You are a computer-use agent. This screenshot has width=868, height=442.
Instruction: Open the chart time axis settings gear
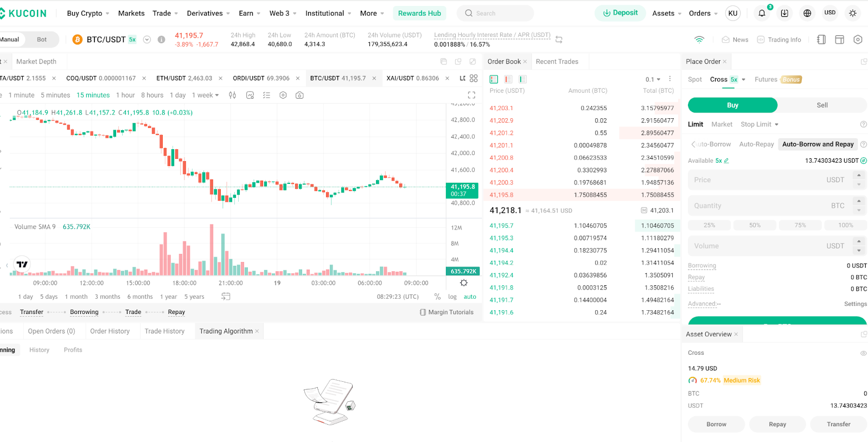click(x=463, y=283)
